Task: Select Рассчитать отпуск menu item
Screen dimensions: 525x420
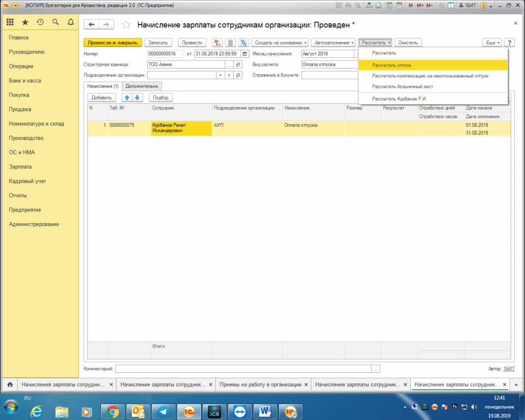Action: point(392,65)
